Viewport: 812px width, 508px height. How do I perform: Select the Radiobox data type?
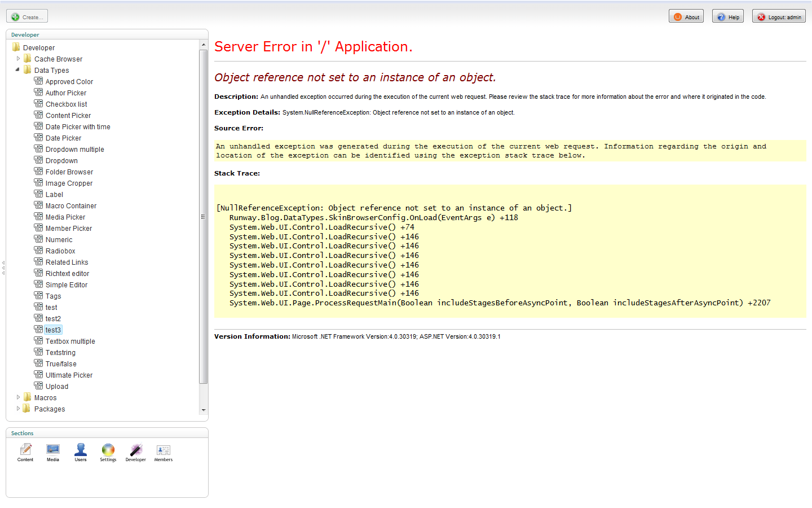(60, 251)
